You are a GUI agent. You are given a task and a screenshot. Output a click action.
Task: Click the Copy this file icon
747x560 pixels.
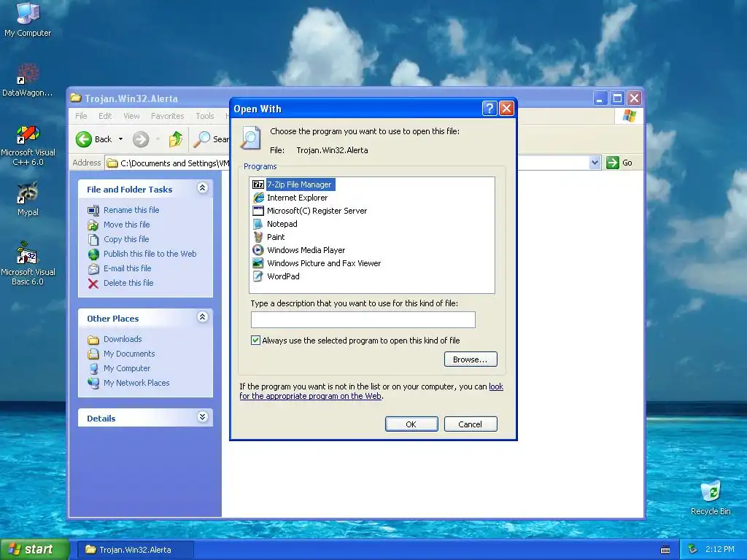click(93, 239)
